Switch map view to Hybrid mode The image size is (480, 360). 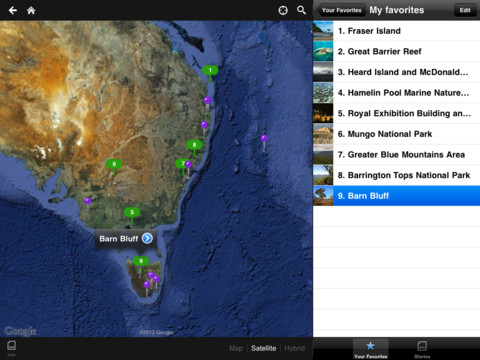point(295,348)
